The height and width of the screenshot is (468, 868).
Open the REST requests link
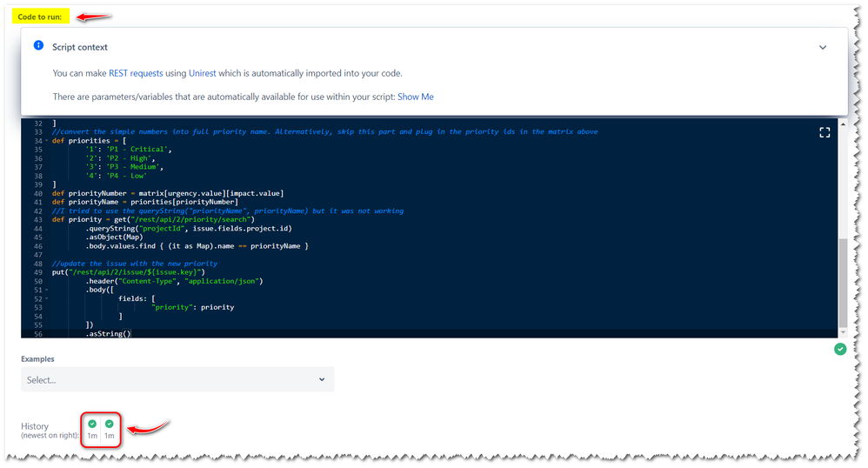pos(136,73)
